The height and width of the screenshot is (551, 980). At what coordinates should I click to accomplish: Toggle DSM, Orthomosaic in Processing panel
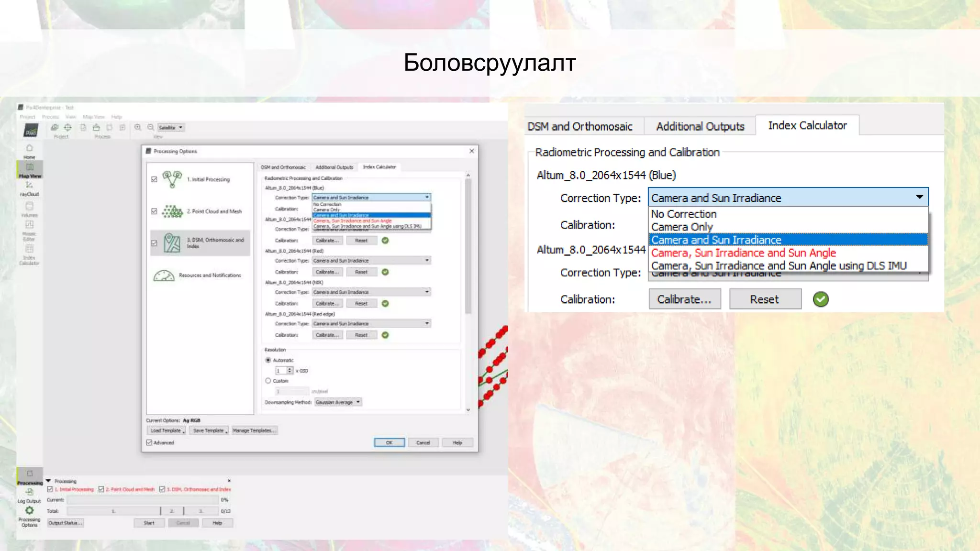pyautogui.click(x=162, y=489)
